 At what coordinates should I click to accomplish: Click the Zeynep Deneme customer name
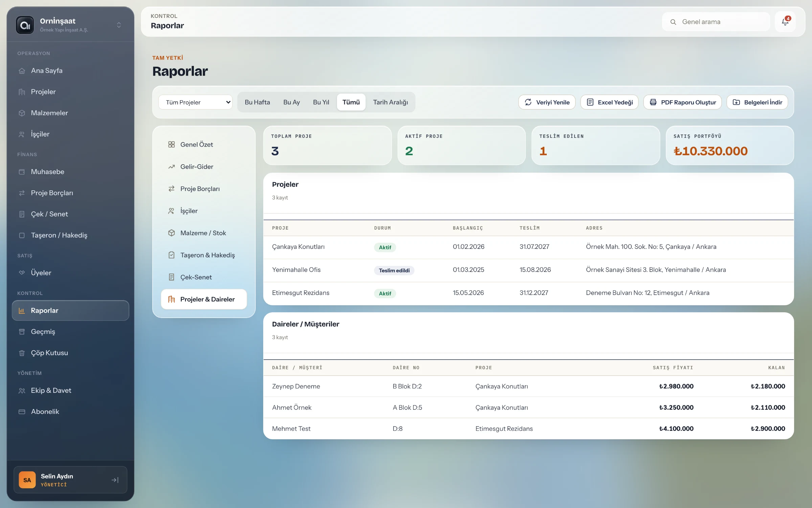click(296, 386)
